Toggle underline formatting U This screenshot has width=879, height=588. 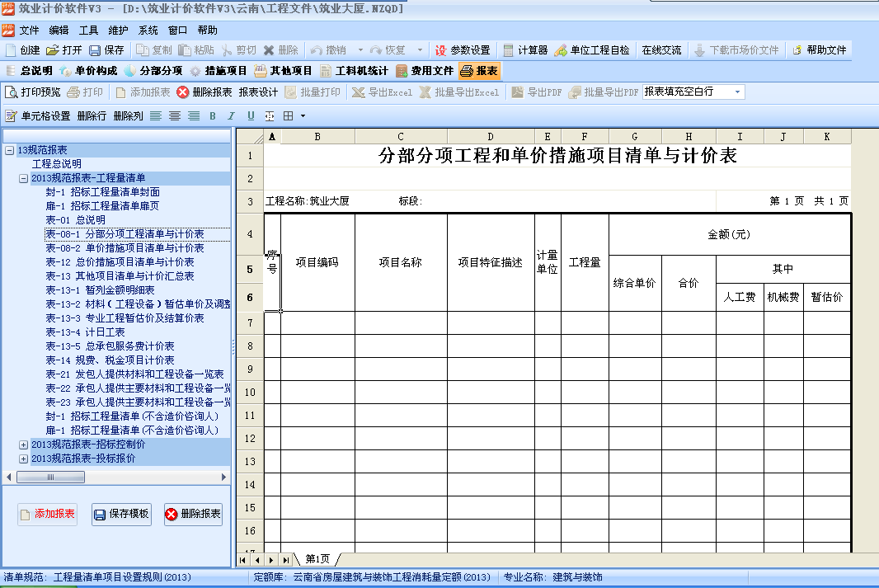point(251,116)
